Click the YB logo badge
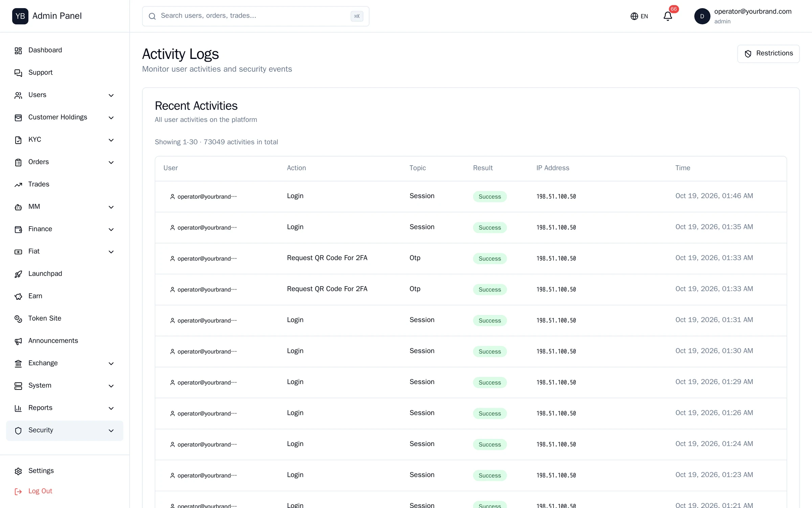 pyautogui.click(x=20, y=16)
